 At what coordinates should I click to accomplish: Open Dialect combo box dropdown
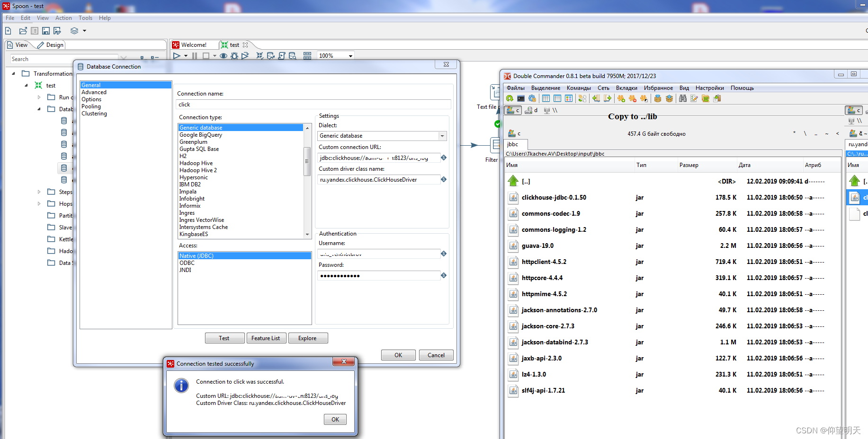[442, 136]
